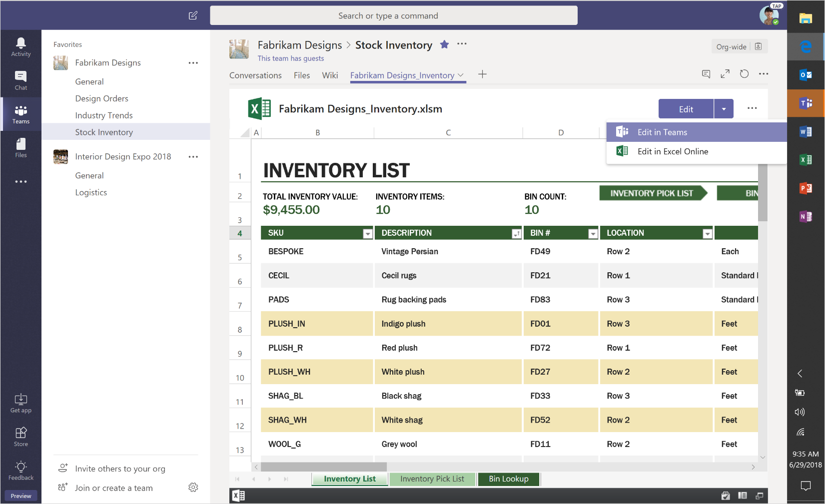Open the SKU column filter
The height and width of the screenshot is (504, 825).
pyautogui.click(x=368, y=233)
